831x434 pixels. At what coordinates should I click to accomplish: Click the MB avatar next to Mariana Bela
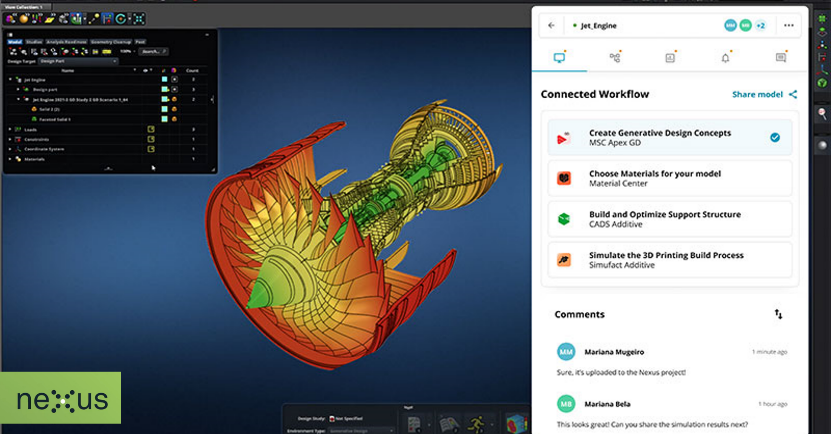[x=566, y=404]
